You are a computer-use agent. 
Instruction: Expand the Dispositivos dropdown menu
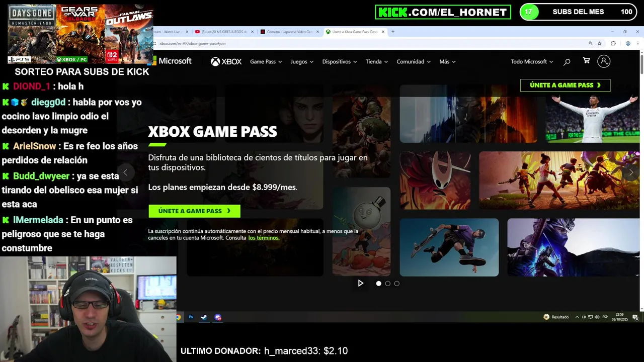[x=340, y=62]
